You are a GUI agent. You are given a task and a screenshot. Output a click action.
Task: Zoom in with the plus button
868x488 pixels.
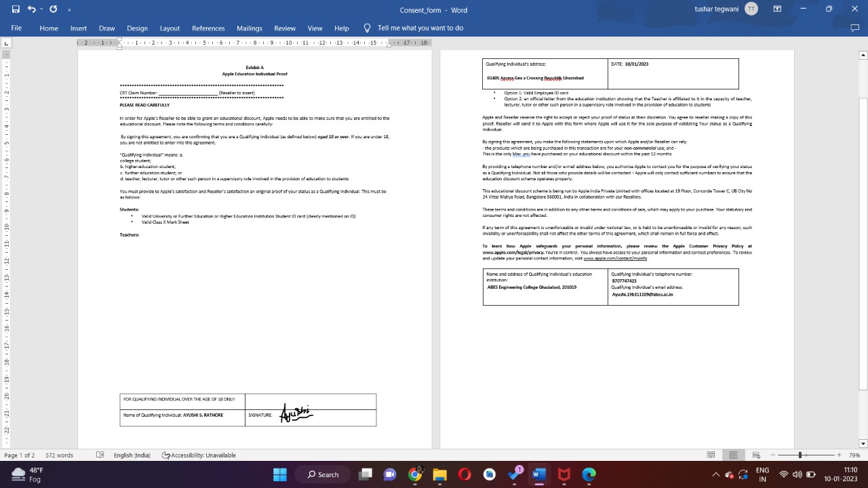coord(840,455)
